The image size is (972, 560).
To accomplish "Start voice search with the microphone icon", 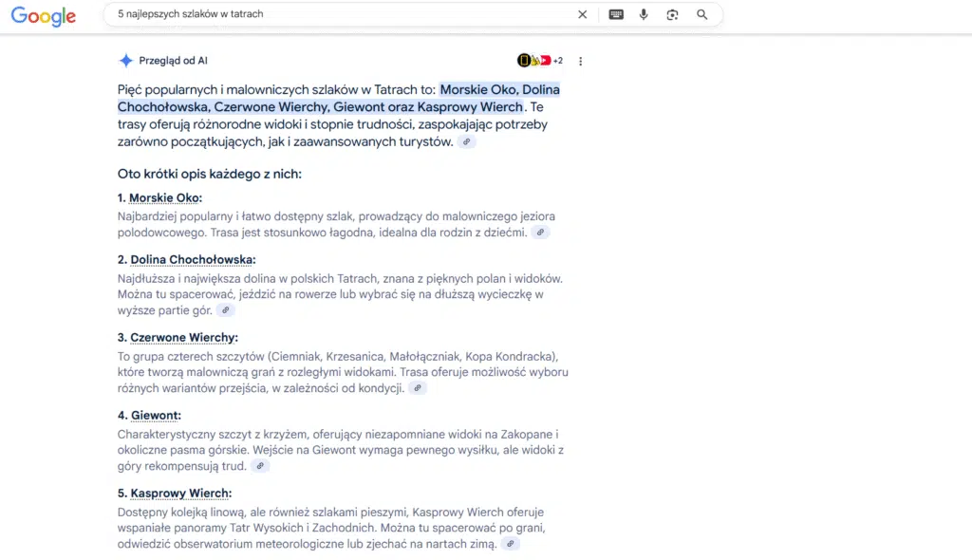I will click(645, 14).
